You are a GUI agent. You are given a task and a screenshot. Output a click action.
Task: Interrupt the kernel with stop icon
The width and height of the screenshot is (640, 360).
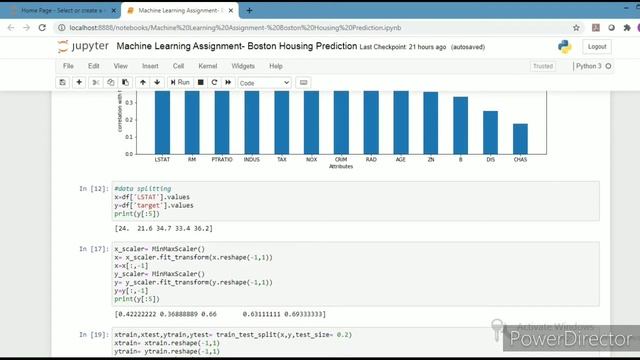click(x=200, y=82)
